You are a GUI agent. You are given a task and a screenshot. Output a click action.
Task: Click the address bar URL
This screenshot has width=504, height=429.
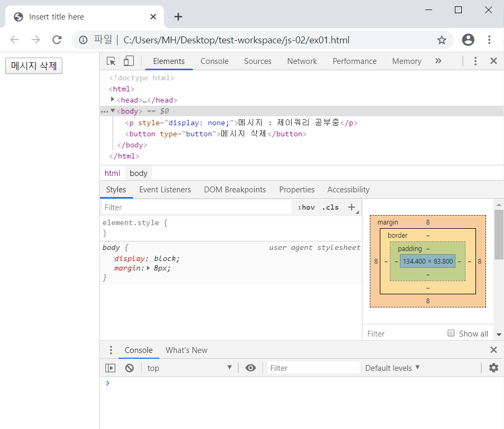(236, 40)
